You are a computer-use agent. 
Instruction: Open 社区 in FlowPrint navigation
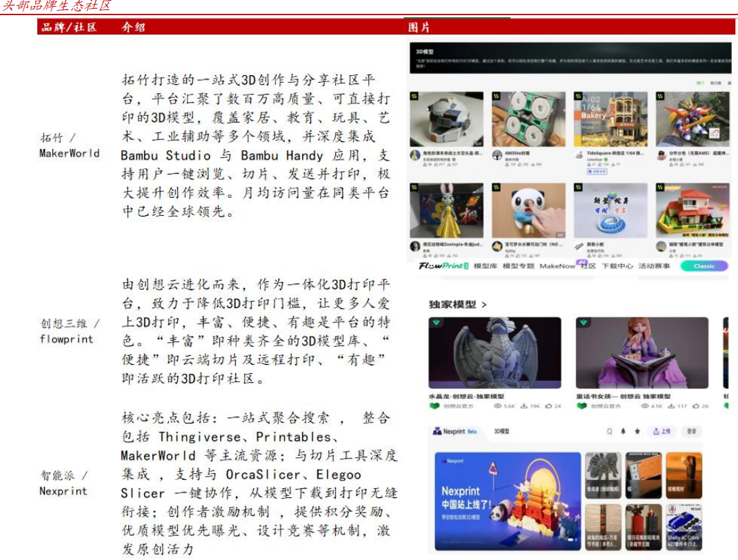(588, 266)
